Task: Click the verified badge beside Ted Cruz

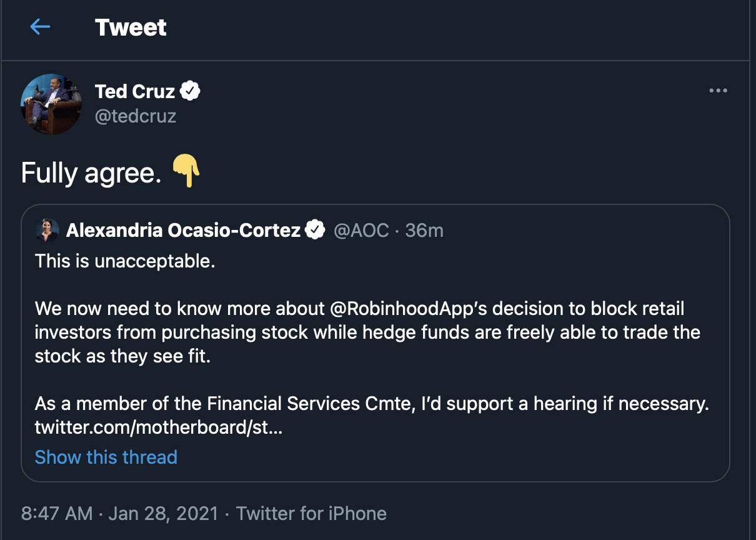Action: [x=190, y=91]
